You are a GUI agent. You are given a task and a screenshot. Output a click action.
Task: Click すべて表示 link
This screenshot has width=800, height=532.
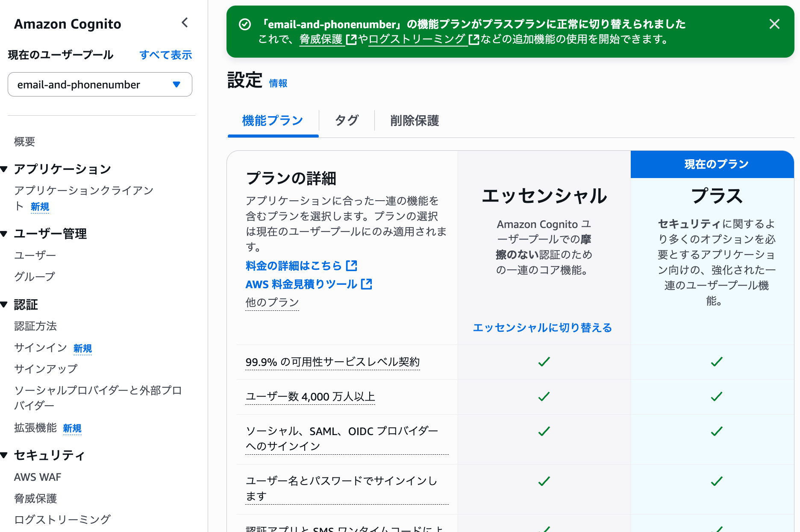[166, 55]
